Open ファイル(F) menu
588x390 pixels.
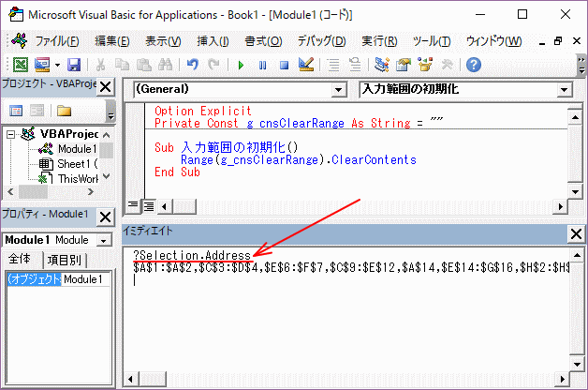coord(57,41)
